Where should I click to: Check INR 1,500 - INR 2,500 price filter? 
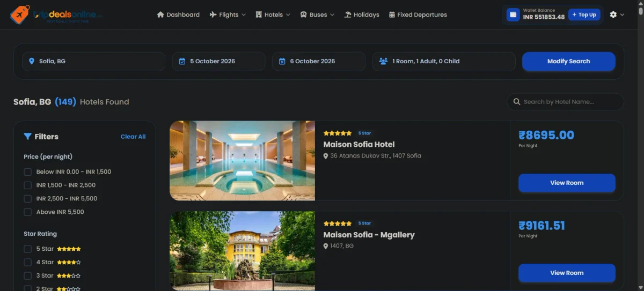(x=27, y=185)
